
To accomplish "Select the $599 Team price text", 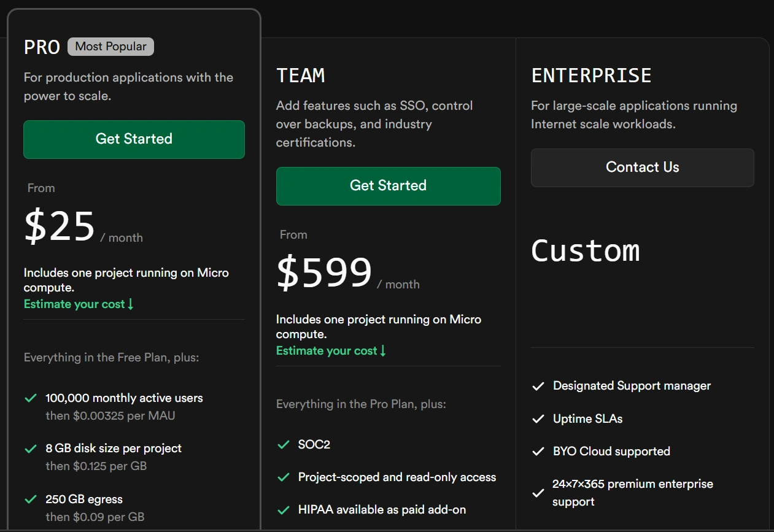I will 324,272.
